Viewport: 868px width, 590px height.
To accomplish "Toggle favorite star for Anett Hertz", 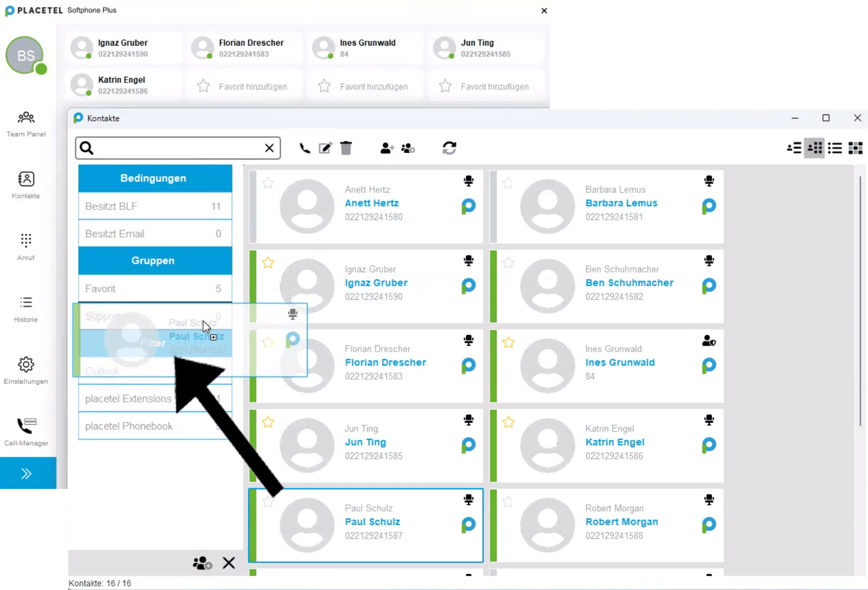I will [x=268, y=183].
